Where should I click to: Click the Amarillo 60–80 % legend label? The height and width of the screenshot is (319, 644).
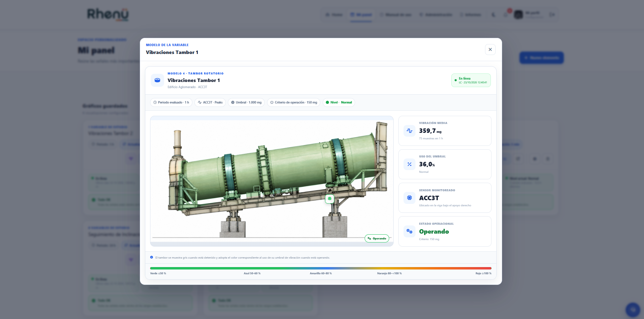point(321,273)
